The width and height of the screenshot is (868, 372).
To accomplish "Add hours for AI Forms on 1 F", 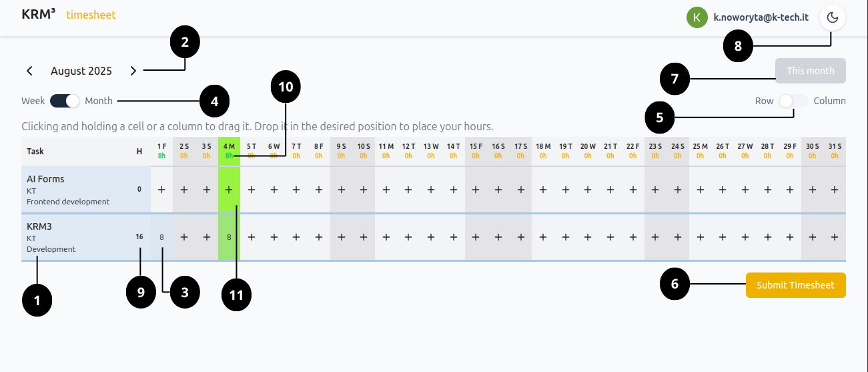I will point(161,190).
